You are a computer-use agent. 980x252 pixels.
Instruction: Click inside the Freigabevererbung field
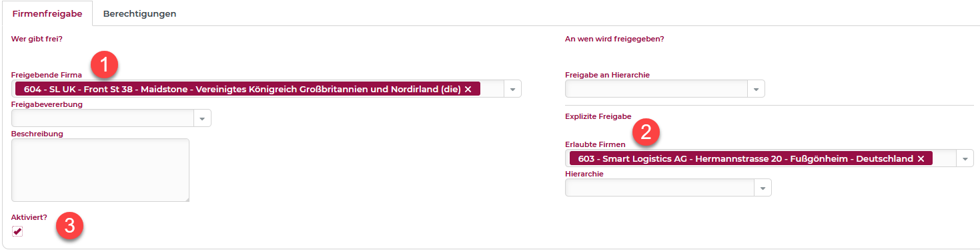(103, 118)
